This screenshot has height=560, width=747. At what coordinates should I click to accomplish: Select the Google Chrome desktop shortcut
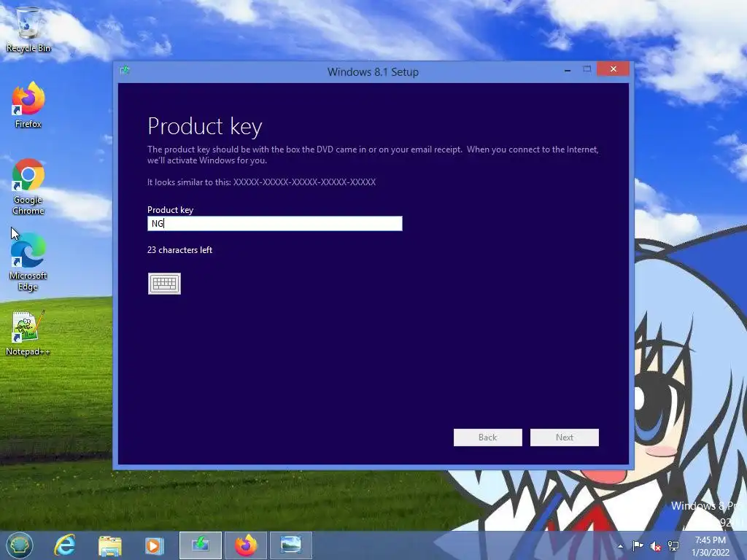pyautogui.click(x=28, y=187)
